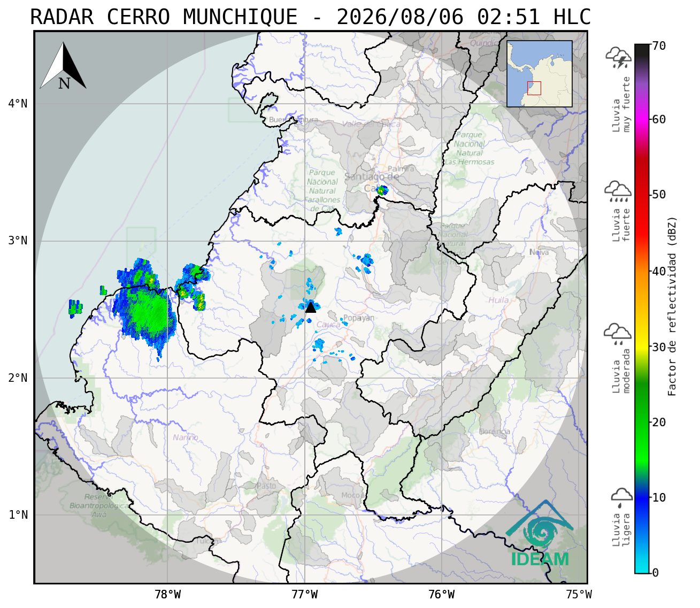Click the 50 dBZ red color bar level
The width and height of the screenshot is (700, 608).
point(642,195)
